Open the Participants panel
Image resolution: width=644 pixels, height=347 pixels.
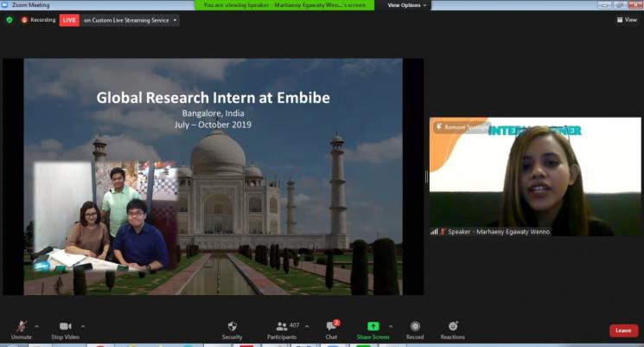click(282, 331)
